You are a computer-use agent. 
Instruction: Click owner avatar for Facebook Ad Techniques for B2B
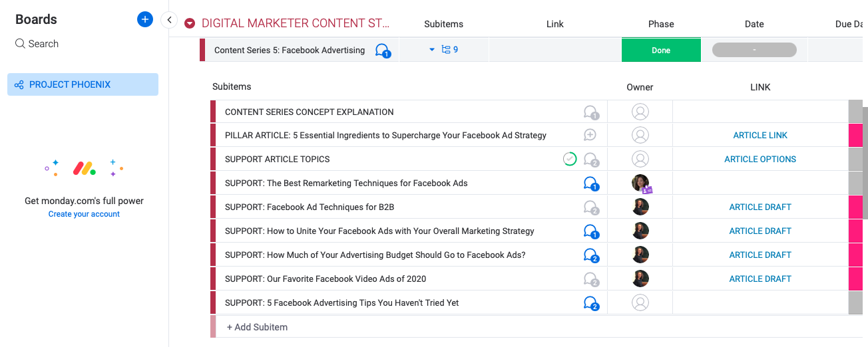tap(640, 207)
